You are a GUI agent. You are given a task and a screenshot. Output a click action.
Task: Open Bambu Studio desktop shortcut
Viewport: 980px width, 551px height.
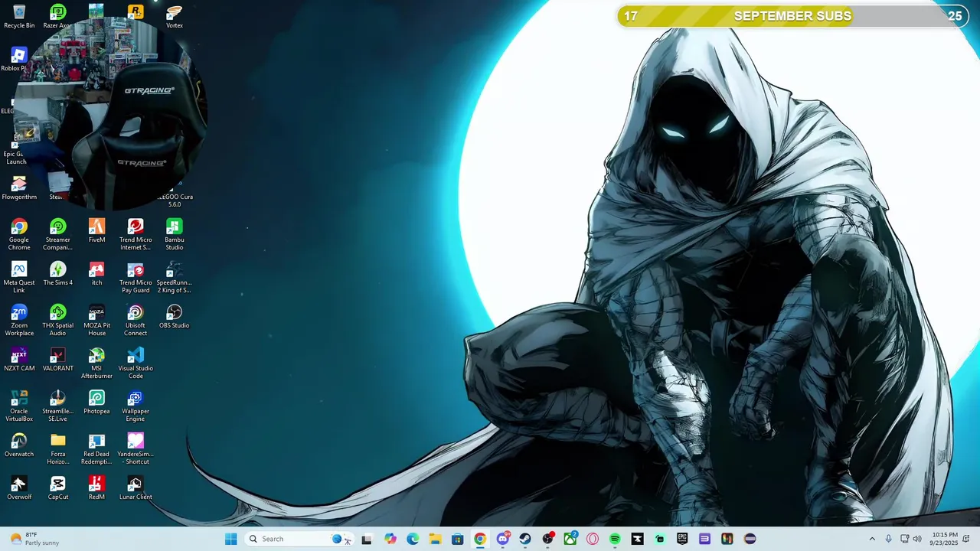(175, 234)
